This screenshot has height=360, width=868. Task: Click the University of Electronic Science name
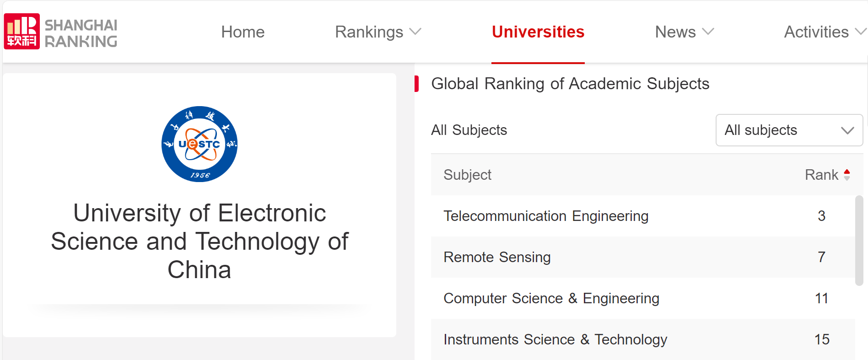point(199,241)
